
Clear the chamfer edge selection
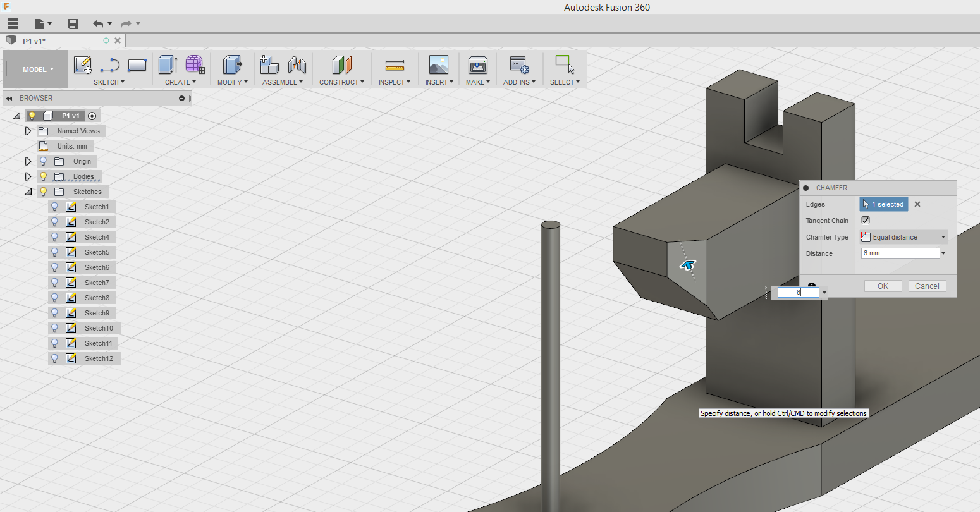click(x=917, y=204)
